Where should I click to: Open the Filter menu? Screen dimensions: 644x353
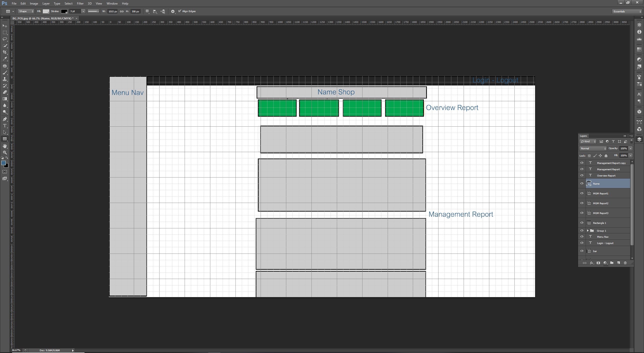click(80, 4)
